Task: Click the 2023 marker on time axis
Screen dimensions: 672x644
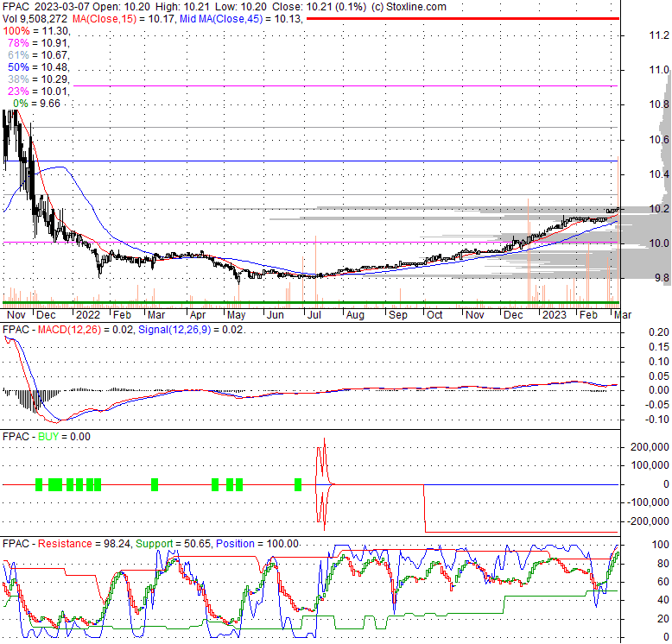Action: pyautogui.click(x=554, y=316)
